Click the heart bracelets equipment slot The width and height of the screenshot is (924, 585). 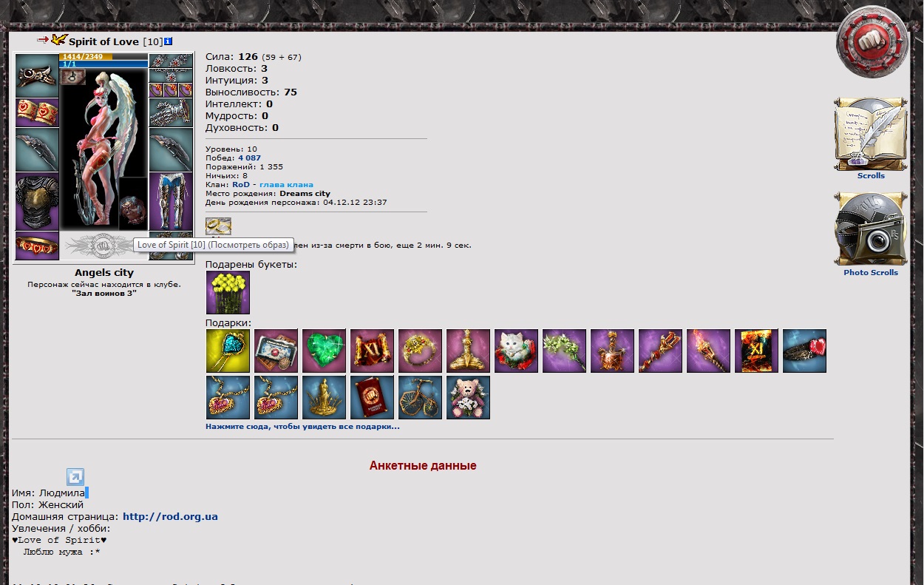click(37, 112)
